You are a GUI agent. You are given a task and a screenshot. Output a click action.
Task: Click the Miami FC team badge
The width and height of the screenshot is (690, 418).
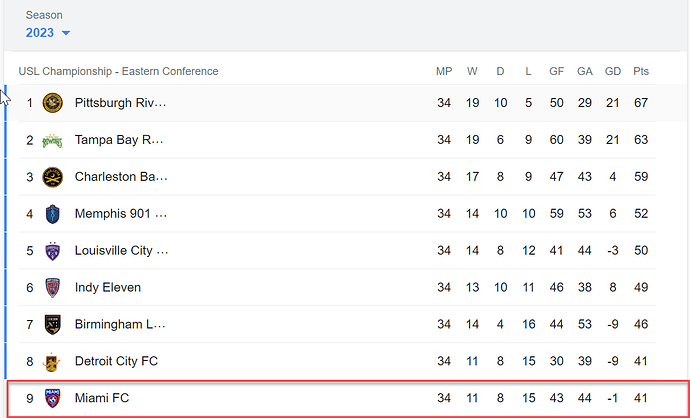pyautogui.click(x=52, y=399)
